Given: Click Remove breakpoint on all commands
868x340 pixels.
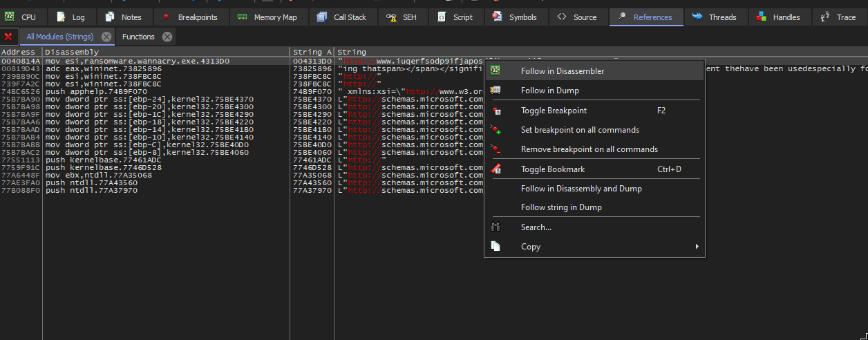Looking at the screenshot, I should point(594,149).
